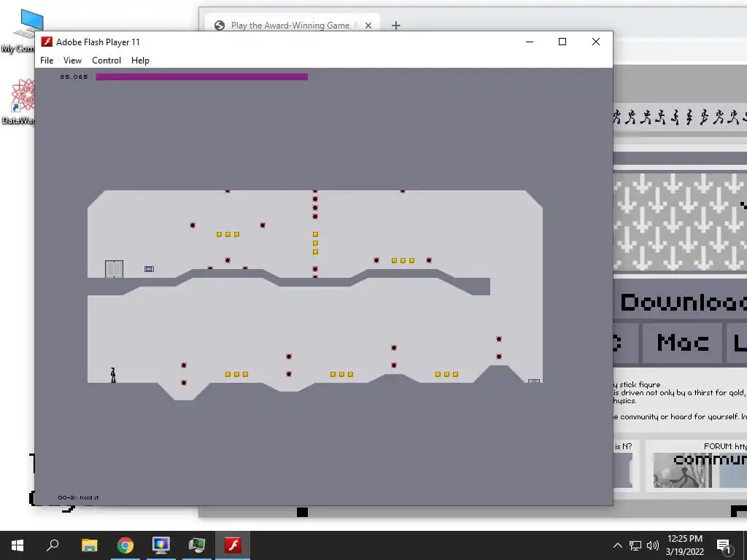Click the Download heading in browser page
Viewport: 747px width, 560px height.
point(683,303)
